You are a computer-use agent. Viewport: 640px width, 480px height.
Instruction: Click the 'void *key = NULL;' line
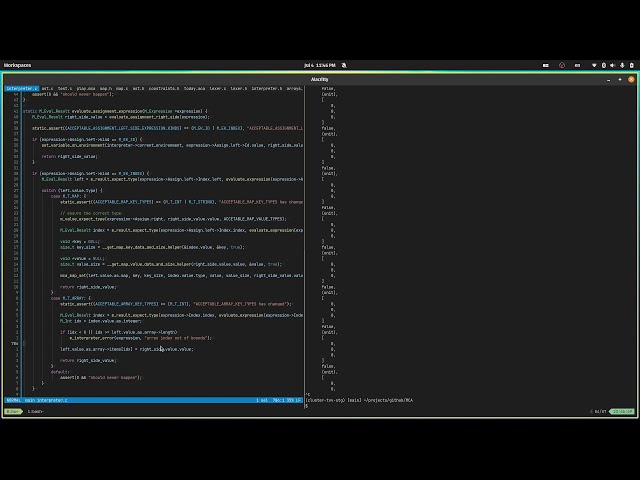[x=80, y=242]
